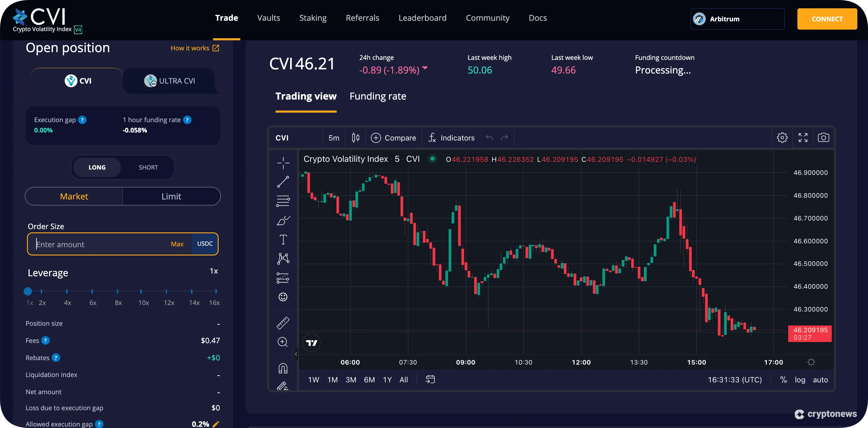
Task: Open the Docs link in navigation
Action: pos(538,18)
